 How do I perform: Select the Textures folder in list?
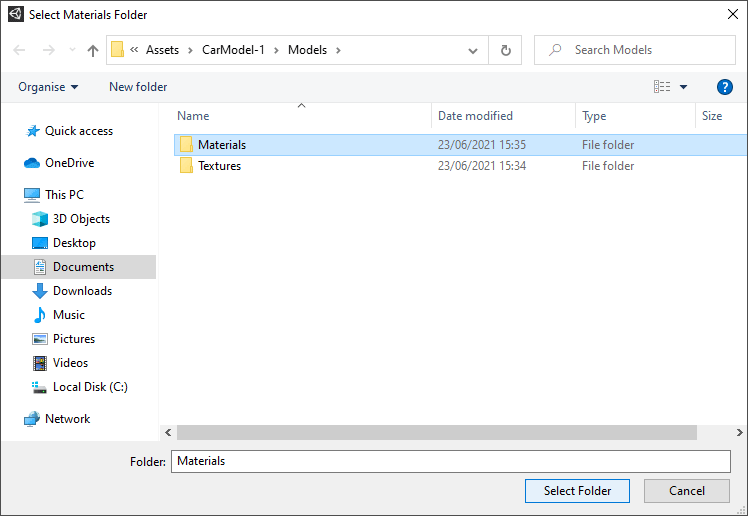(x=219, y=166)
